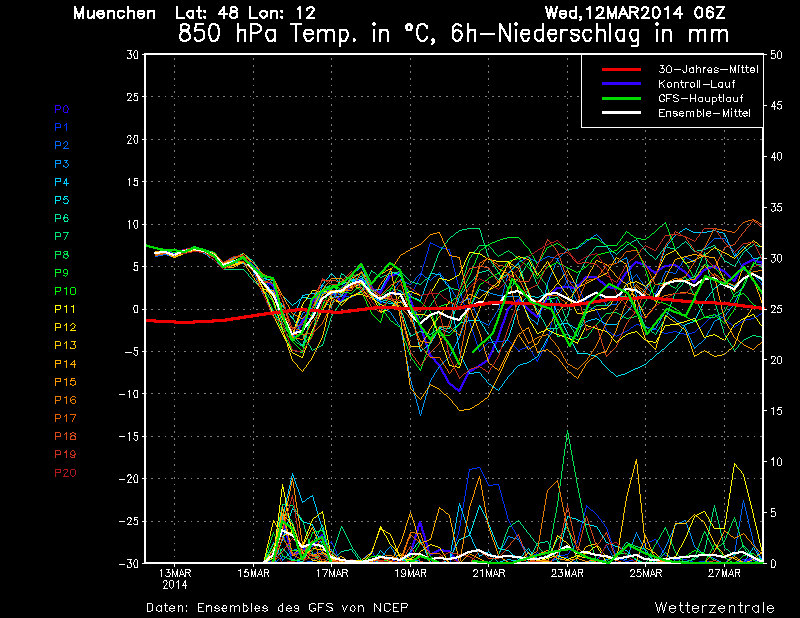Click the P9 ensemble member label

pyautogui.click(x=62, y=273)
